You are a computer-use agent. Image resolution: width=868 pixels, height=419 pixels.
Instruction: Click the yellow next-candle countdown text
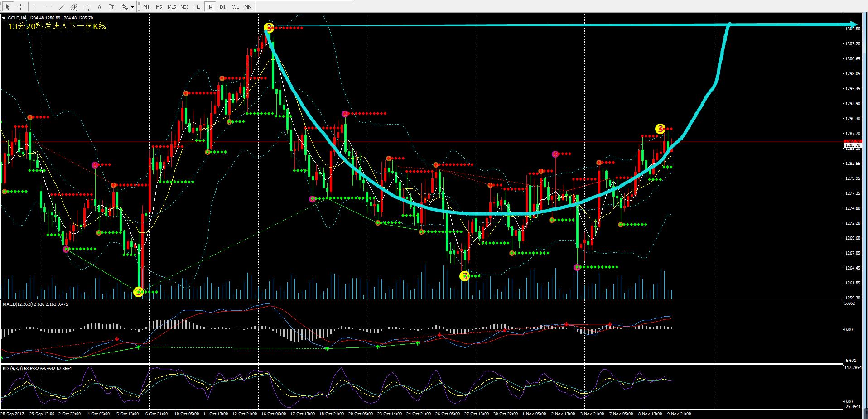pos(57,26)
